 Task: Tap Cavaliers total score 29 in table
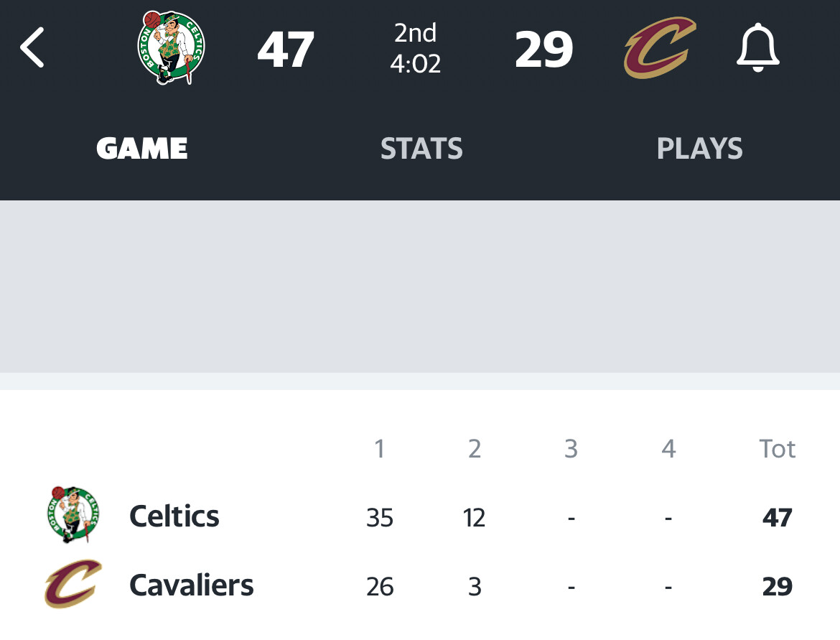pyautogui.click(x=777, y=587)
